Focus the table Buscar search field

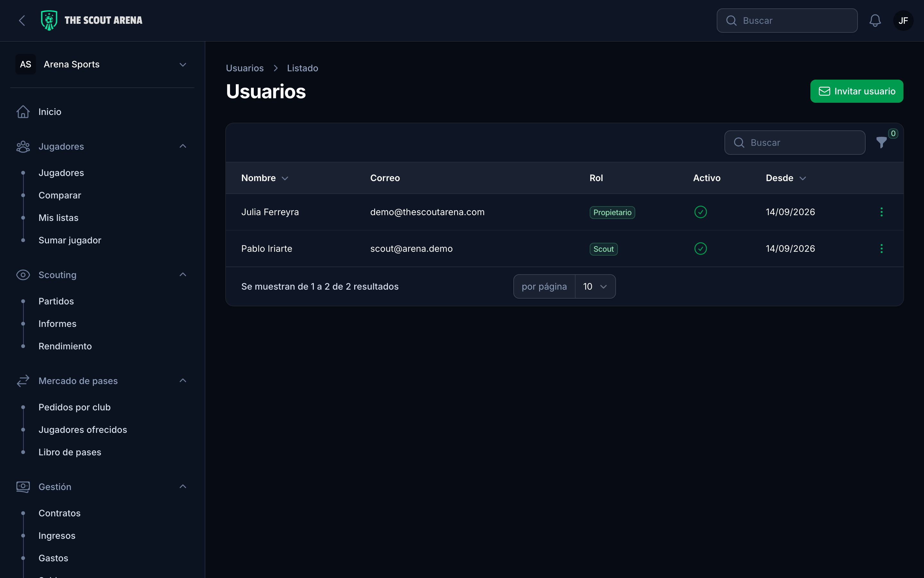point(795,143)
